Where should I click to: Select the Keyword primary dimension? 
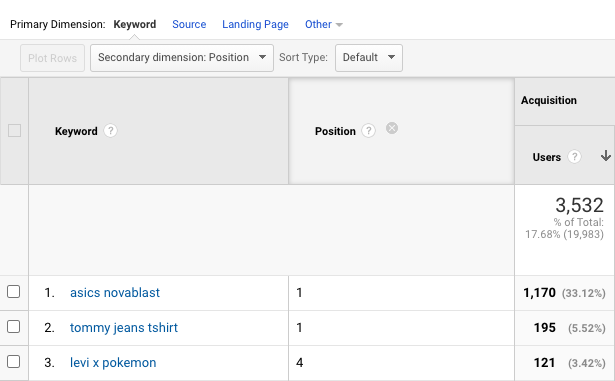tap(135, 24)
